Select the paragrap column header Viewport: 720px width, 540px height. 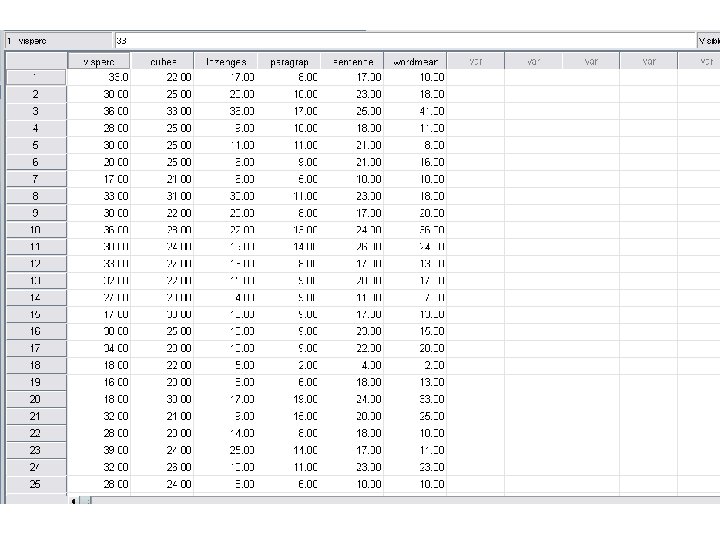pos(289,62)
